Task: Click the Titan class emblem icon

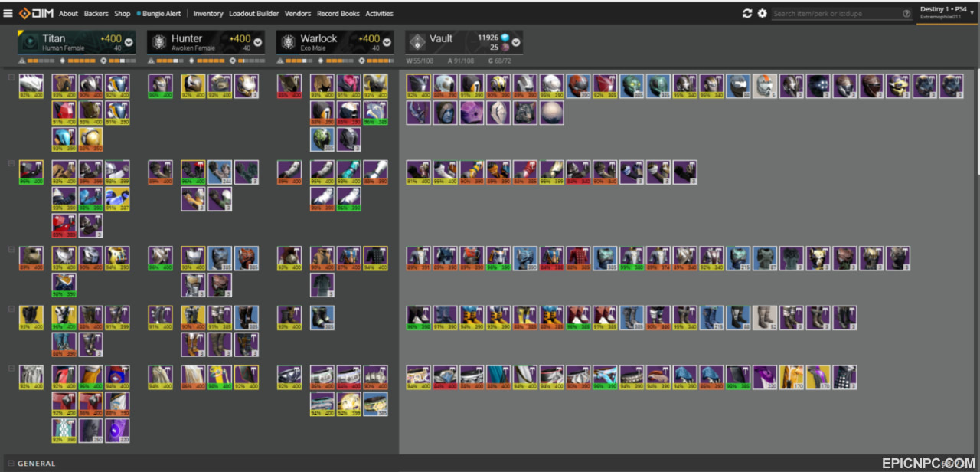Action: pos(30,43)
